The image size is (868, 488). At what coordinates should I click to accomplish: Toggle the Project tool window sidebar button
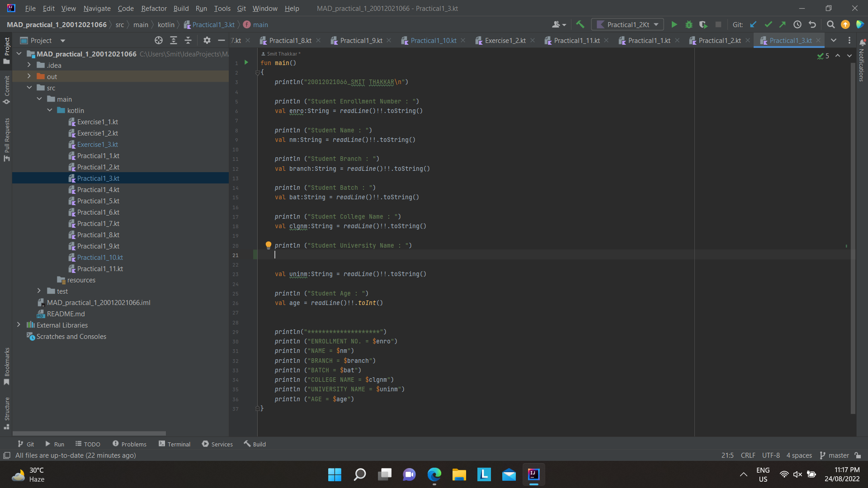click(x=6, y=51)
